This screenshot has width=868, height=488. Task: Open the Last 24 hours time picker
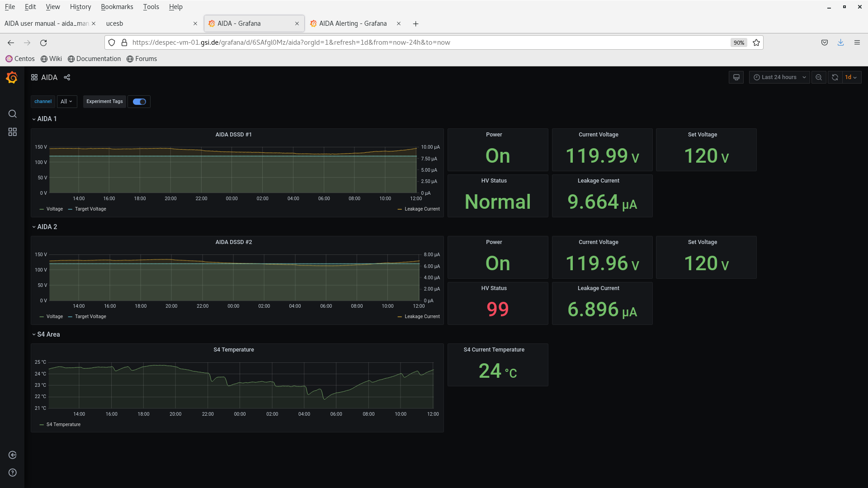click(x=779, y=77)
